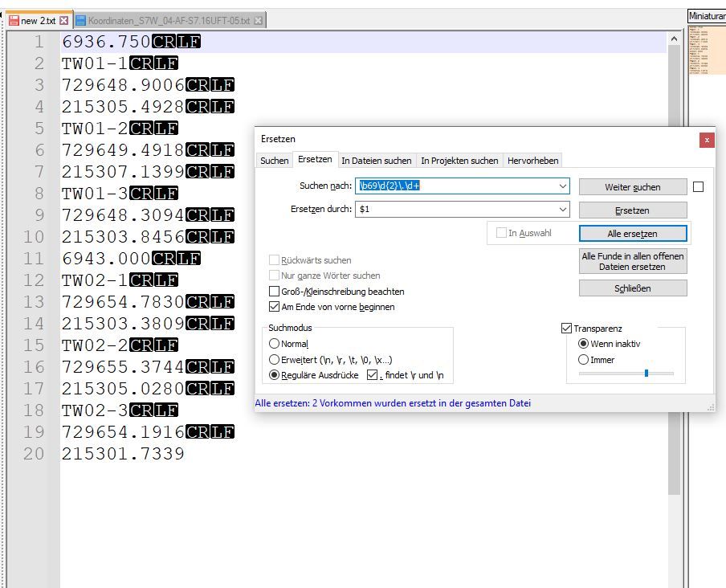The height and width of the screenshot is (588, 726).
Task: Click the Alle ersetzen button
Action: pos(633,233)
